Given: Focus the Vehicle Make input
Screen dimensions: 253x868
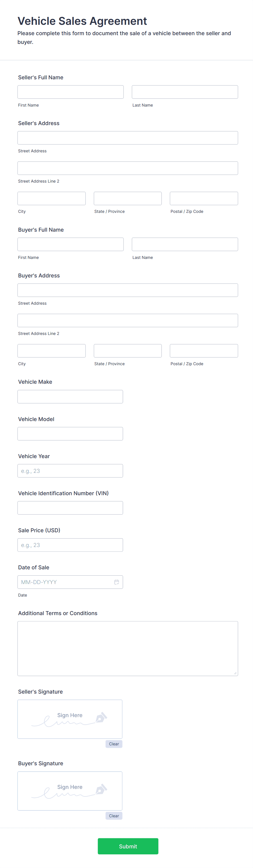Looking at the screenshot, I should 70,397.
